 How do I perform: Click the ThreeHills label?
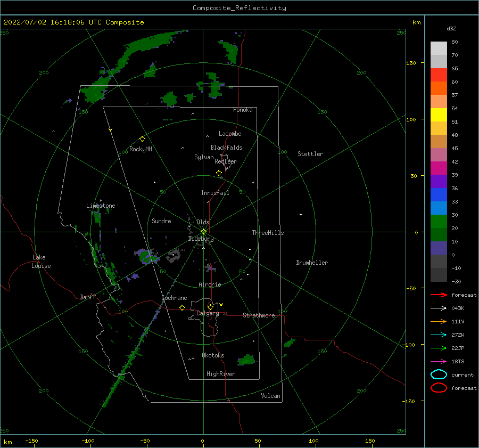click(x=268, y=233)
